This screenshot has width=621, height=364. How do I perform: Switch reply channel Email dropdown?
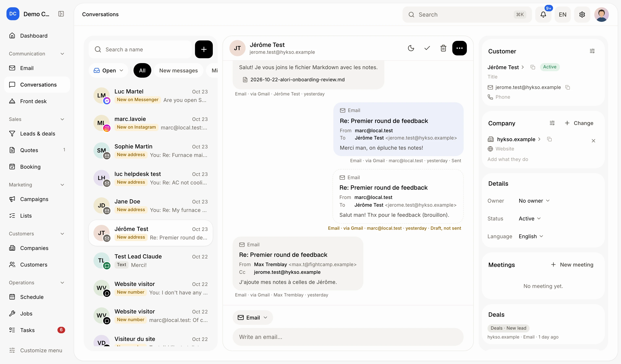[253, 317]
